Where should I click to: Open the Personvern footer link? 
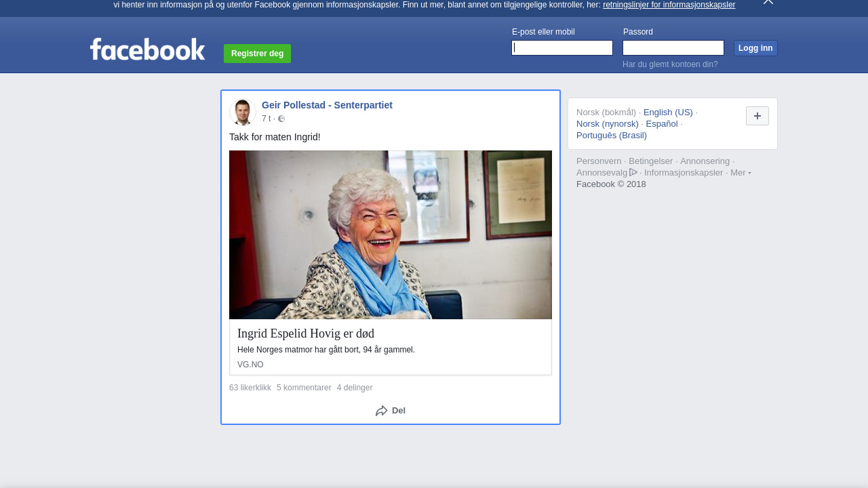[599, 161]
